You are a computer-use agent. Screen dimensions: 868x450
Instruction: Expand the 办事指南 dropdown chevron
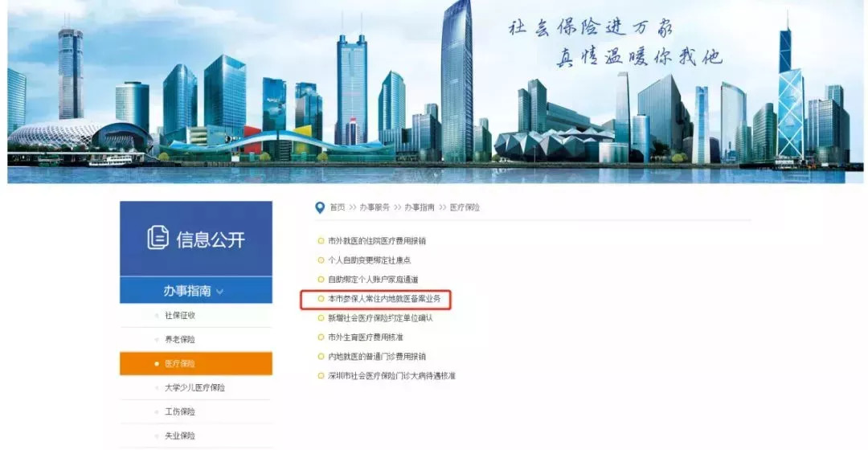pos(219,292)
